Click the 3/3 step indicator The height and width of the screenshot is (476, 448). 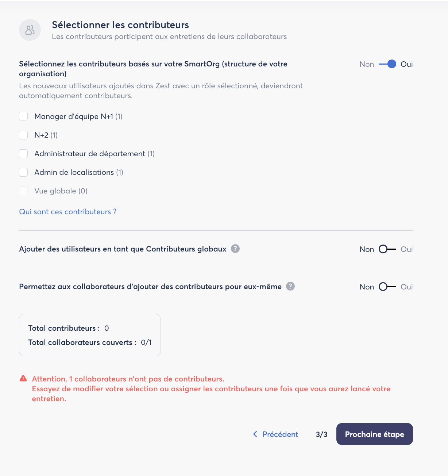click(x=321, y=434)
